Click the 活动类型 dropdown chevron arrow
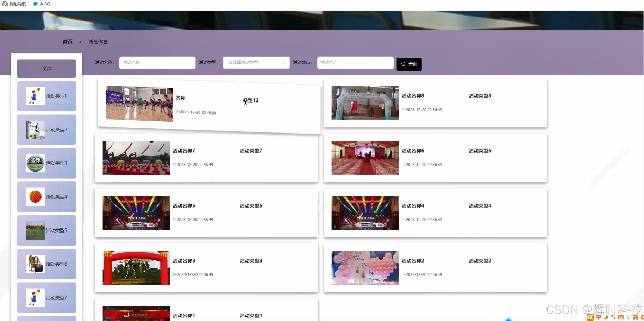This screenshot has height=321, width=644. coord(284,63)
